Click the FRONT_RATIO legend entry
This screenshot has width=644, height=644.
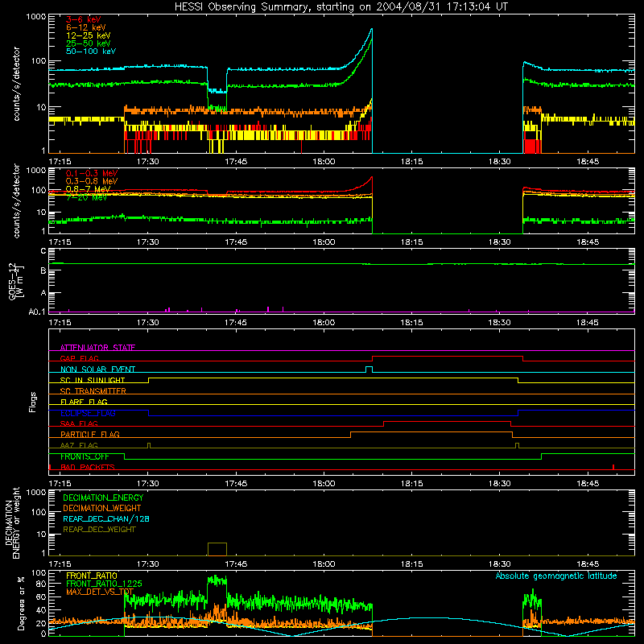tap(92, 576)
